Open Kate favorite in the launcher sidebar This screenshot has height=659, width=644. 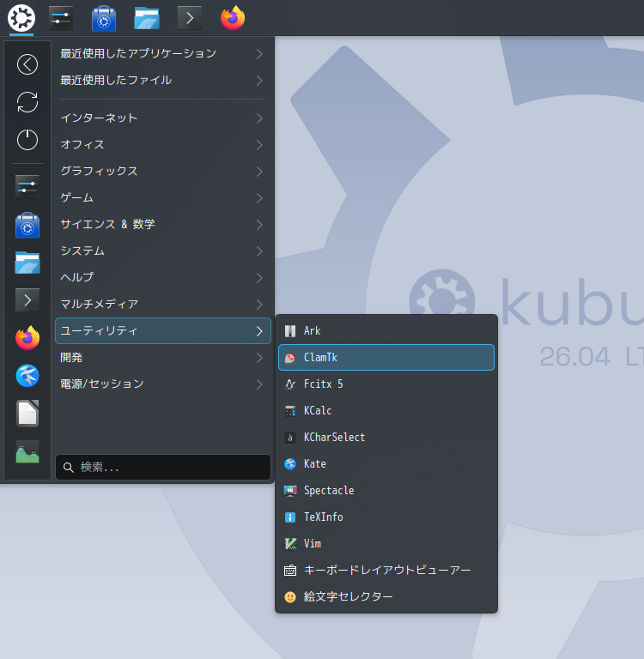pyautogui.click(x=27, y=376)
